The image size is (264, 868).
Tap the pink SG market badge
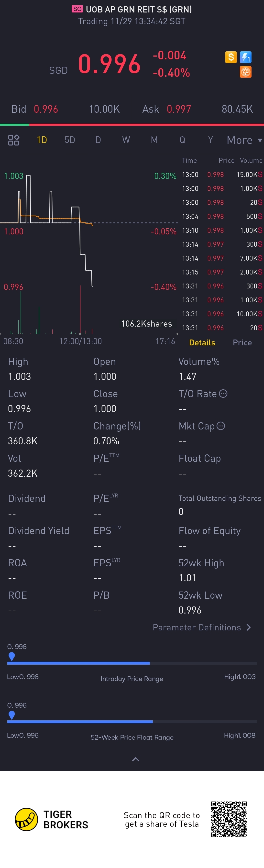point(77,9)
